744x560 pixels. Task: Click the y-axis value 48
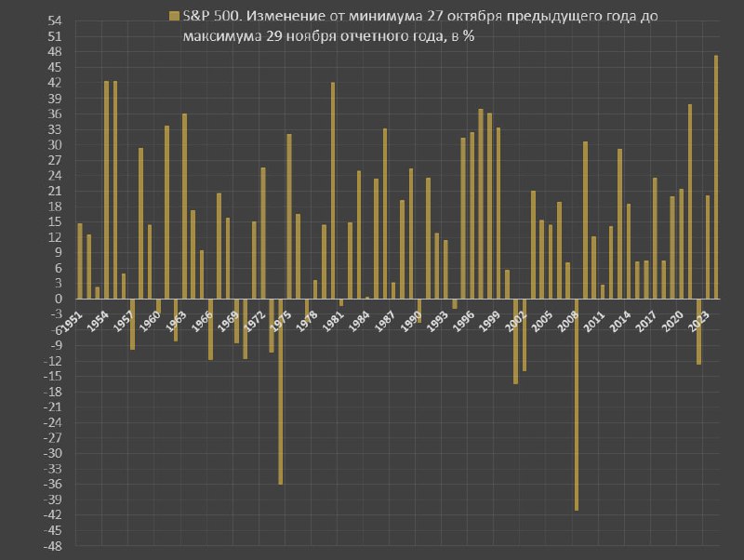(x=55, y=52)
